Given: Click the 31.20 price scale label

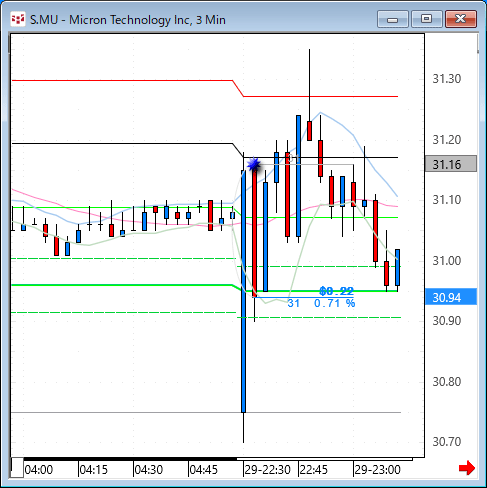Looking at the screenshot, I should point(447,140).
